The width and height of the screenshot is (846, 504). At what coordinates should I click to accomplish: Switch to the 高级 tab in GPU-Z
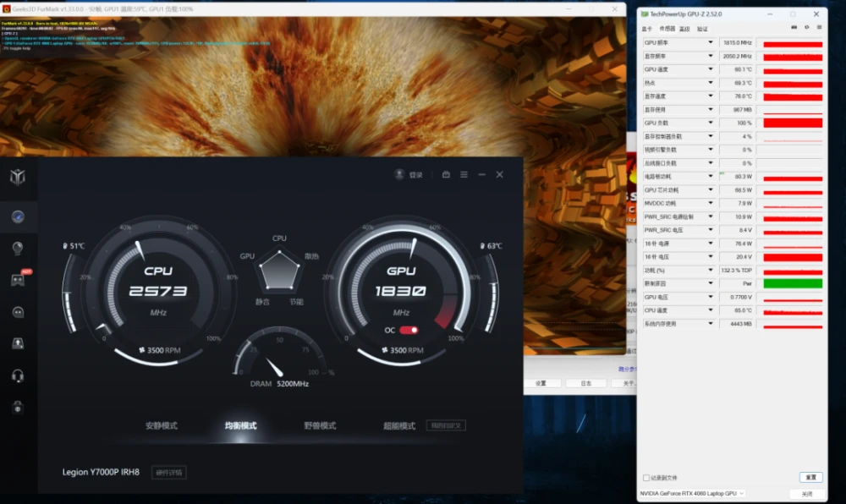tap(684, 29)
